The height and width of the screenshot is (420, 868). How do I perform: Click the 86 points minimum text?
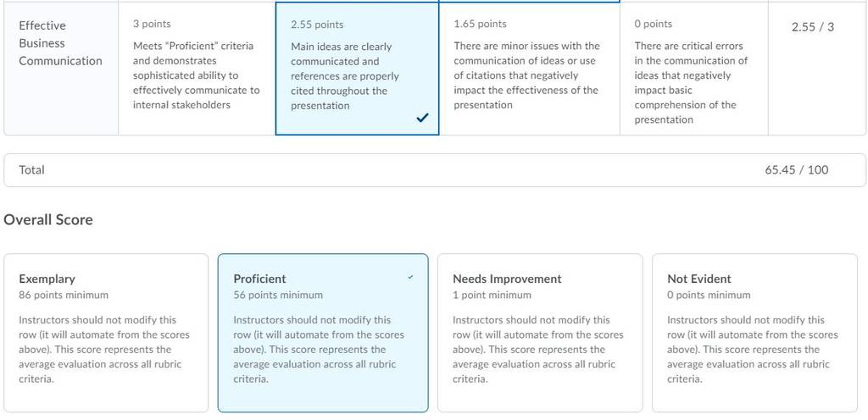tap(64, 295)
